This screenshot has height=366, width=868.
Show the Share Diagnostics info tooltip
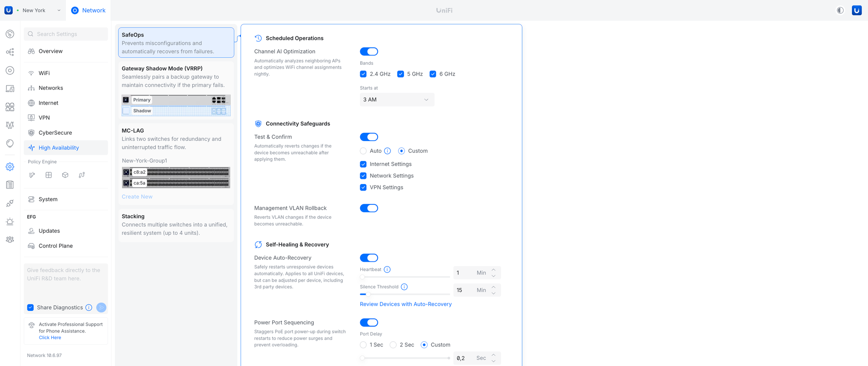pyautogui.click(x=89, y=307)
